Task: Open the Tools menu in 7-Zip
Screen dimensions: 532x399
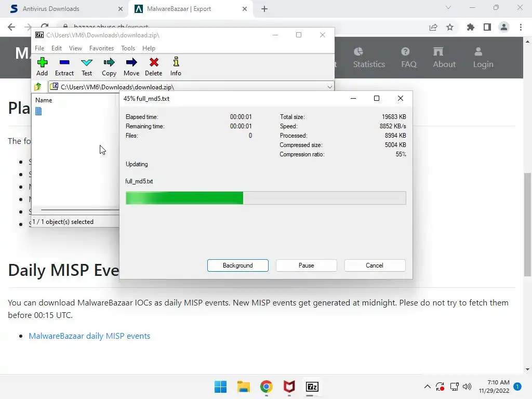Action: [128, 48]
